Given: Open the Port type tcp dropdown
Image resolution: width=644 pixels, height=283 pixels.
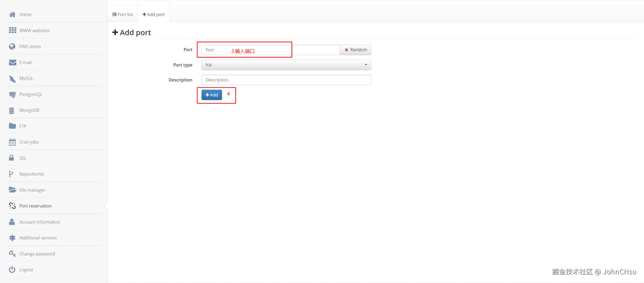Looking at the screenshot, I should point(286,65).
